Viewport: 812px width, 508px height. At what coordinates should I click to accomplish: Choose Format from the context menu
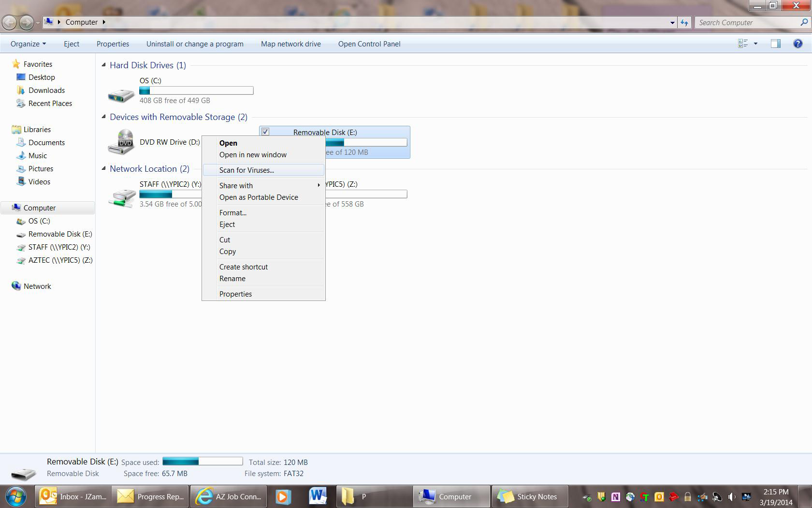[232, 213]
